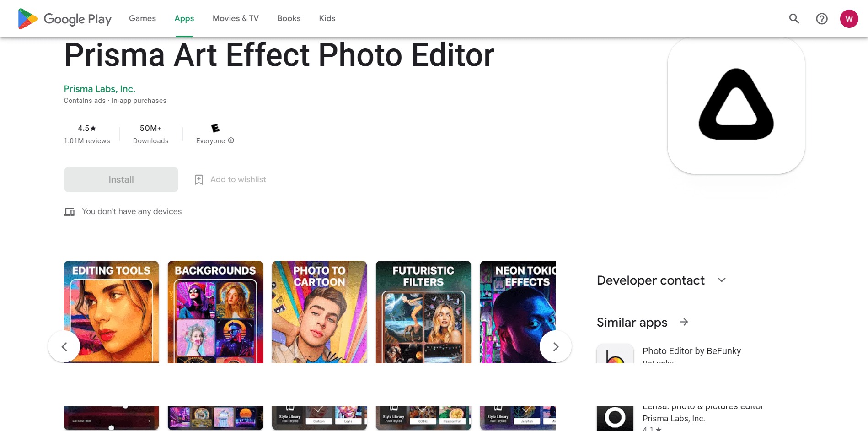The image size is (868, 431).
Task: Click the devices icon beside no devices message
Action: pos(70,211)
